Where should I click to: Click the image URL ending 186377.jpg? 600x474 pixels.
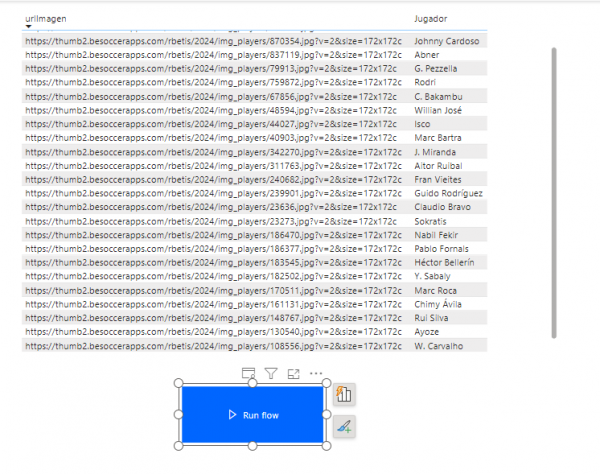[214, 249]
